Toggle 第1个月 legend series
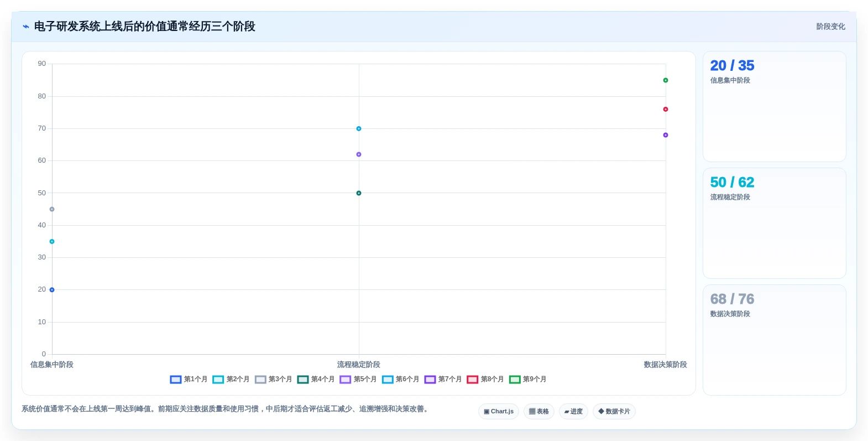This screenshot has height=441, width=868. (189, 379)
